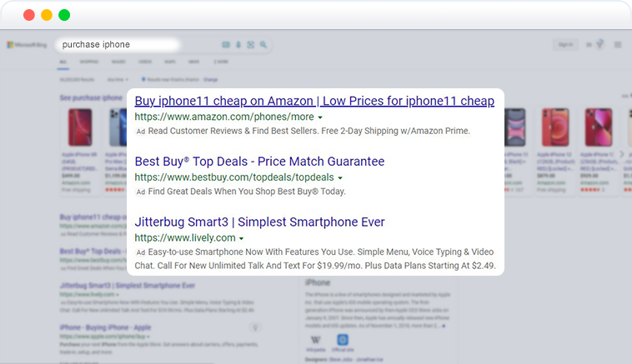Click the magnifying glass search icon

click(263, 45)
